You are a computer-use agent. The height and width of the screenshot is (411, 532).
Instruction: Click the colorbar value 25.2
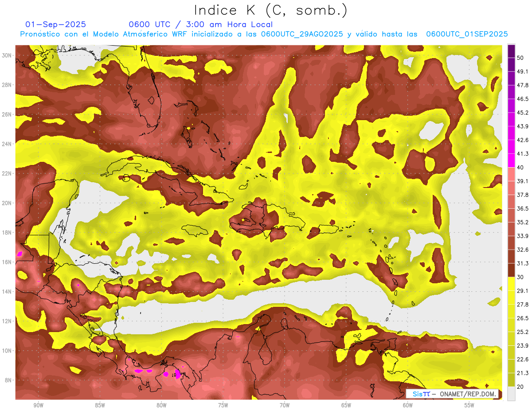[522, 332]
